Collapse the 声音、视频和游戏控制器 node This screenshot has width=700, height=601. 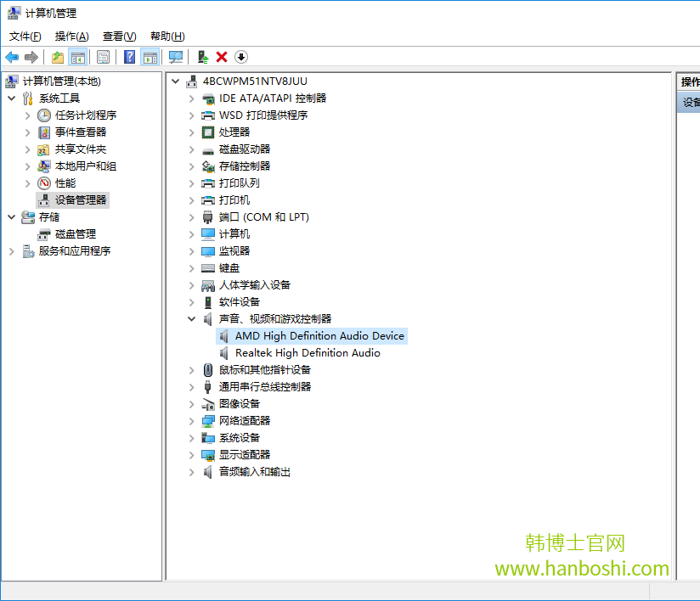(191, 318)
